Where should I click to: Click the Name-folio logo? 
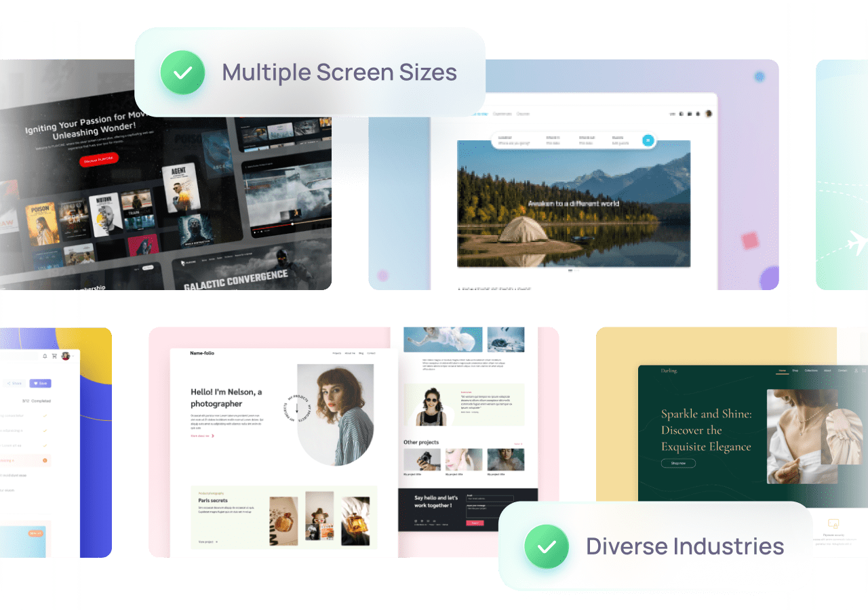[202, 353]
